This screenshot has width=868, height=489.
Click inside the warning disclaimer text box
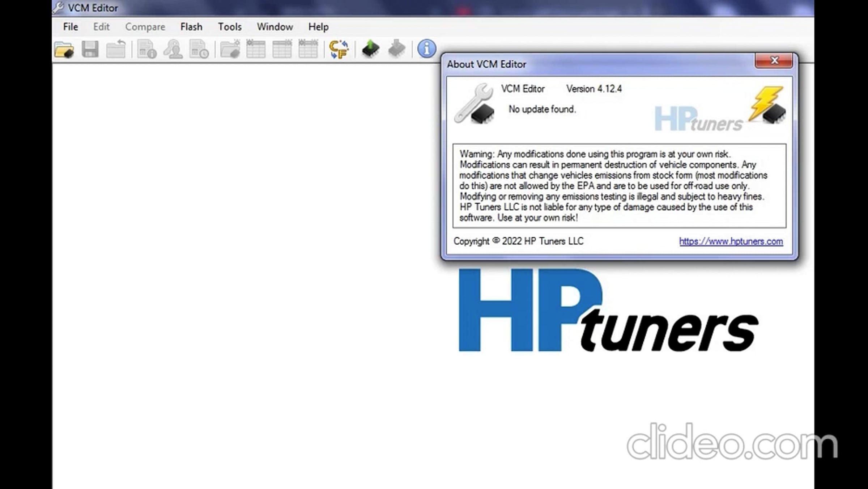(x=619, y=186)
